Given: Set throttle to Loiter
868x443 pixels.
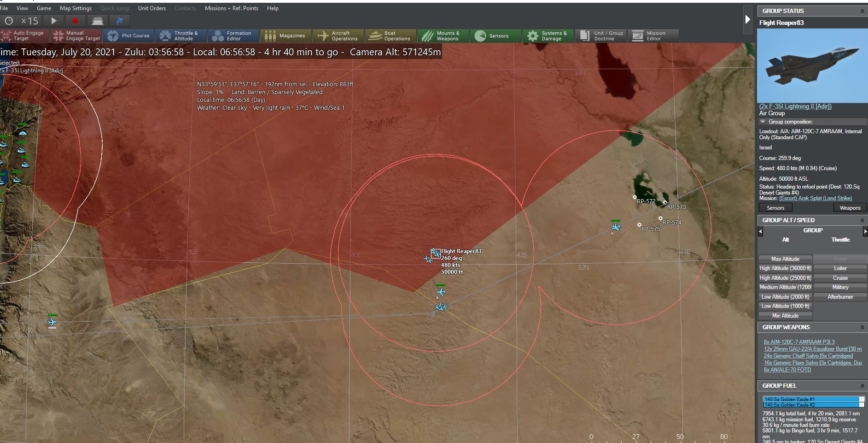Looking at the screenshot, I should (x=840, y=268).
